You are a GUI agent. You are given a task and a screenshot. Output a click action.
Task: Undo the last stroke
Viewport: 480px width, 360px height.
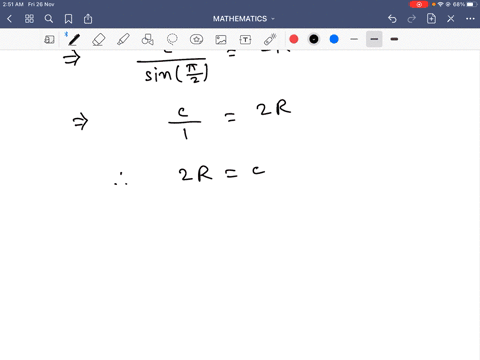coord(392,19)
